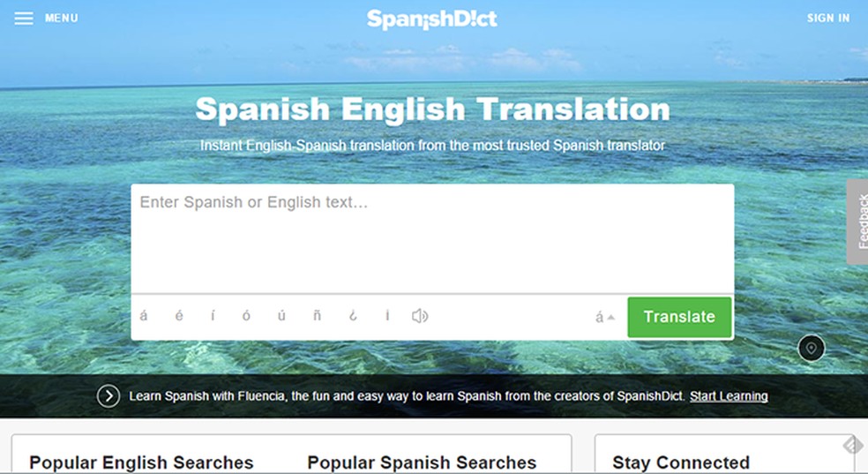
Task: Insert the ñ character
Action: click(x=317, y=316)
